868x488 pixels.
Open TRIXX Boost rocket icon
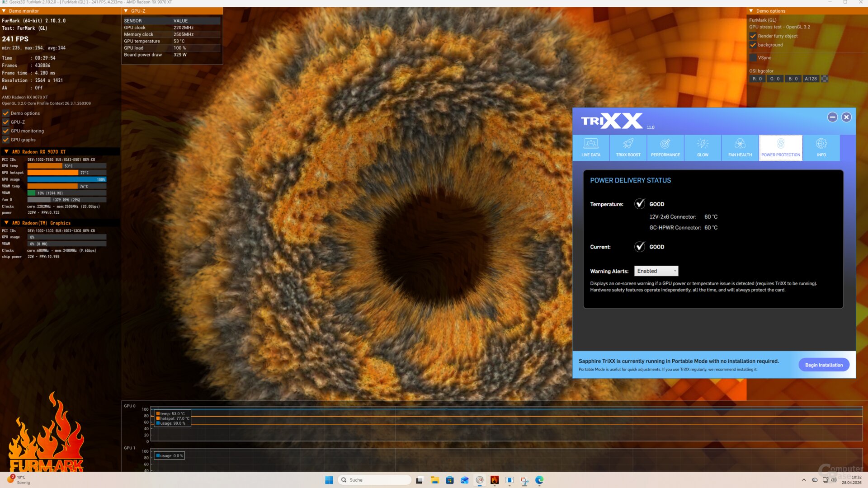[628, 147]
